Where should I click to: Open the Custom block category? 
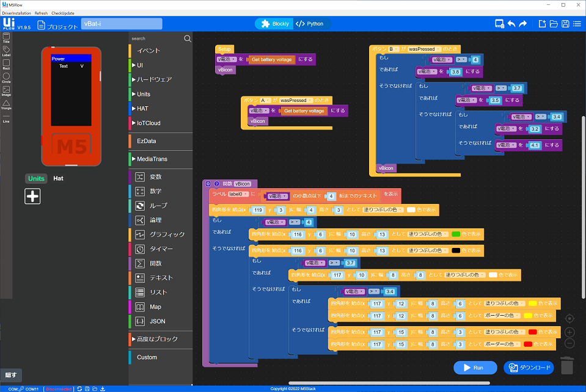161,357
